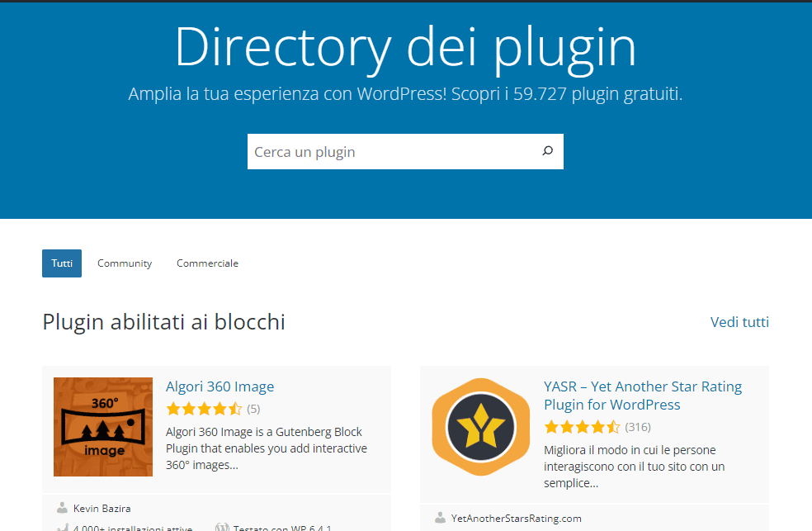Click the Algori 360 Image thumbnail

[102, 427]
